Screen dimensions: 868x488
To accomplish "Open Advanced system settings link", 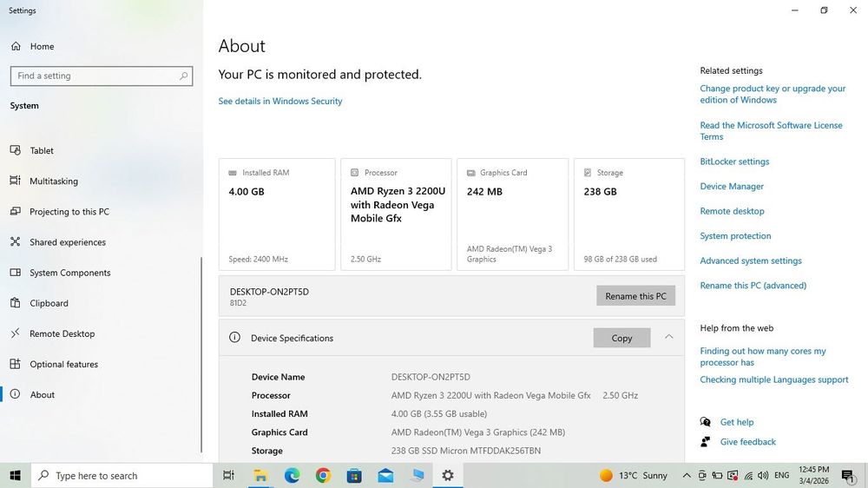I will coord(751,260).
